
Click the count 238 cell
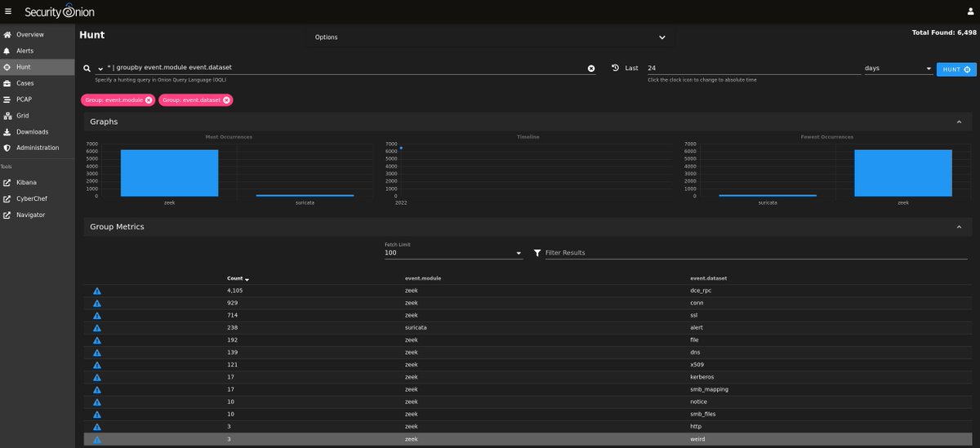(x=232, y=327)
